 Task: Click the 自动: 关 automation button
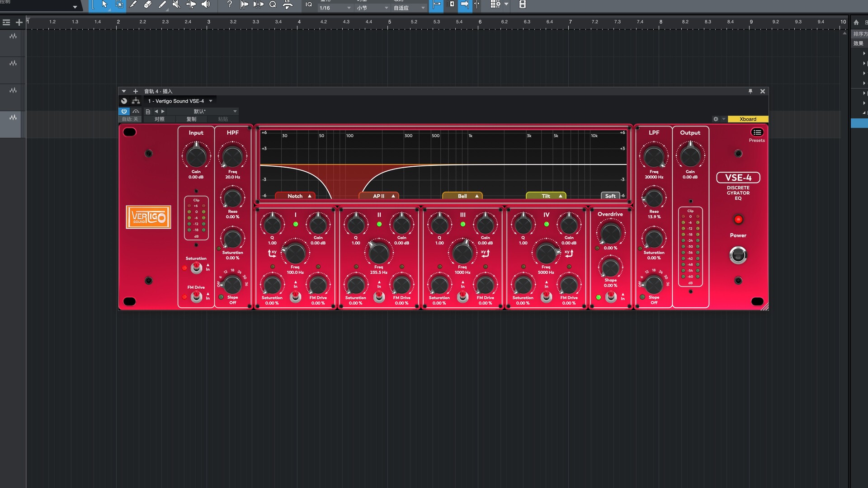pyautogui.click(x=130, y=119)
